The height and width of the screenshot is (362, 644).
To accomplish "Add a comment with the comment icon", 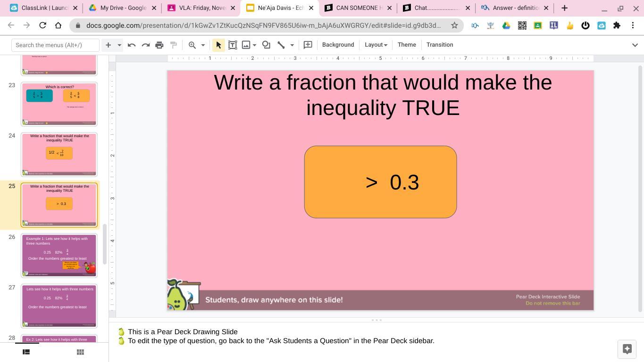I will pyautogui.click(x=308, y=45).
